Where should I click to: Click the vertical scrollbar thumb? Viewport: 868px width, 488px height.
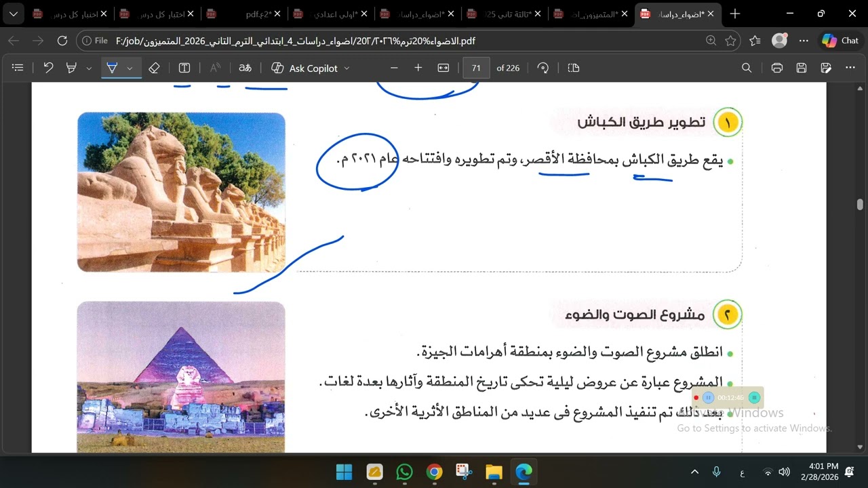click(861, 204)
